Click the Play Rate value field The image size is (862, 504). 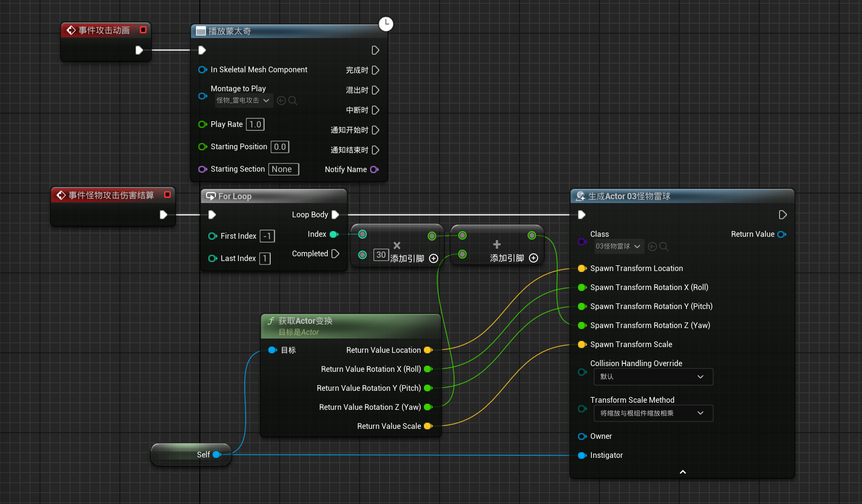255,125
